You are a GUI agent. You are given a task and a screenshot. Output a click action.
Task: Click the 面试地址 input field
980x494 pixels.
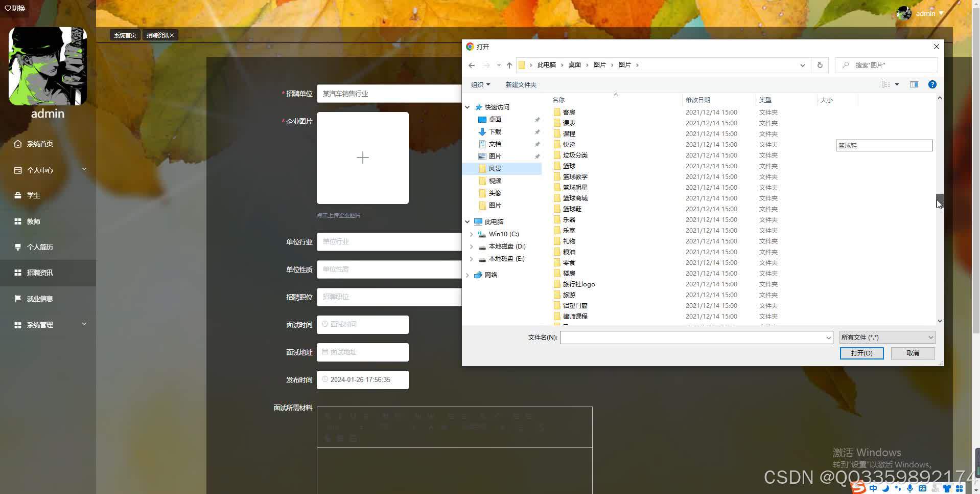(363, 352)
